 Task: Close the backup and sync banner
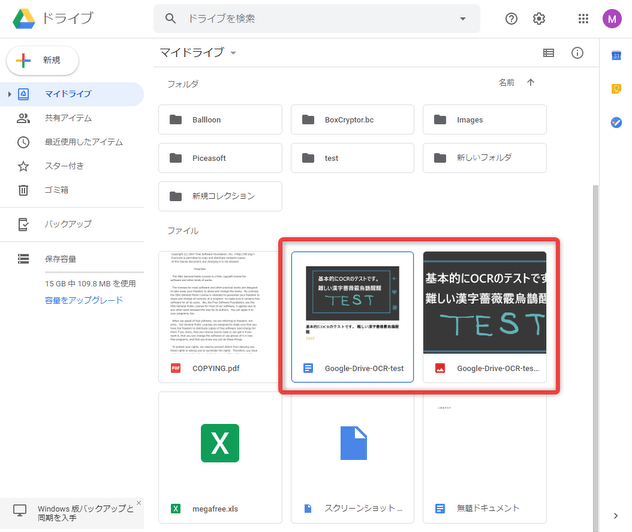(139, 503)
